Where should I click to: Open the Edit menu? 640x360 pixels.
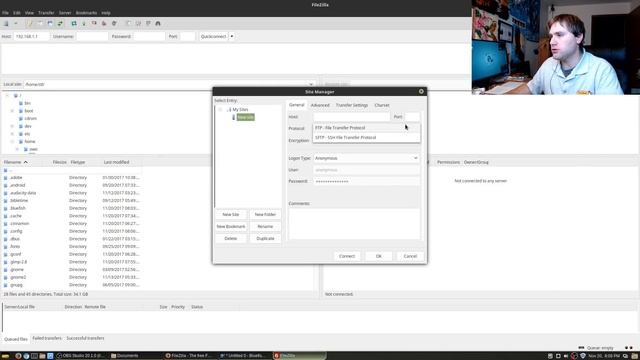tap(17, 13)
